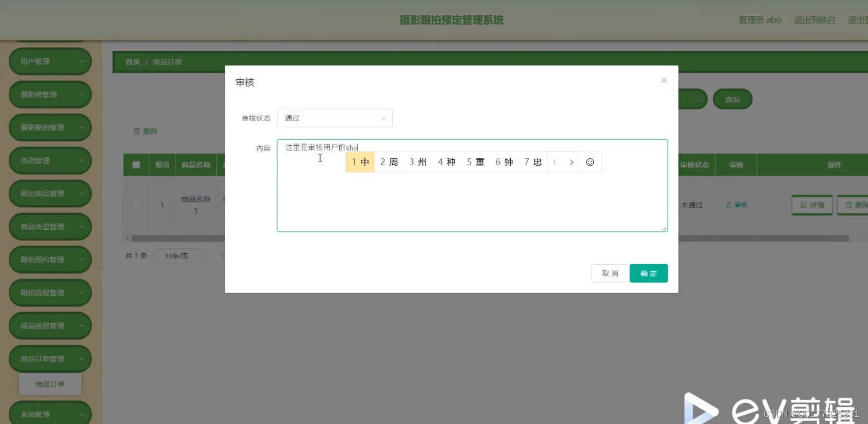868x424 pixels.
Task: Tick the checkbox for row 1
Action: (135, 205)
